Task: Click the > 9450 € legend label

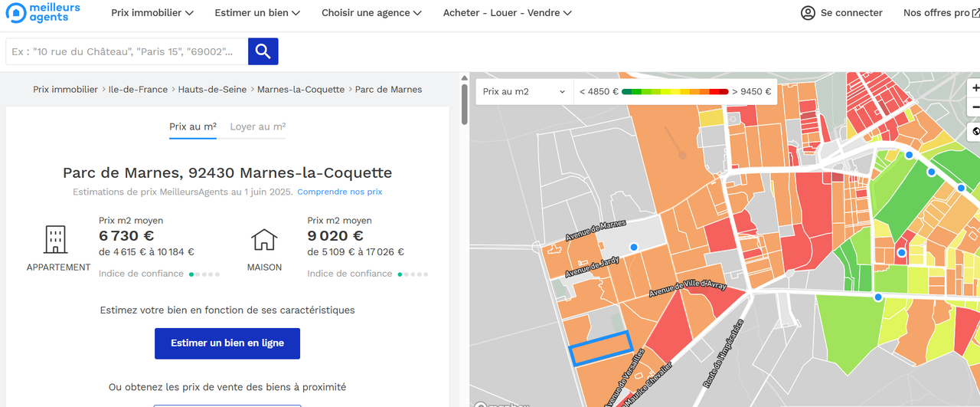Action: [751, 91]
